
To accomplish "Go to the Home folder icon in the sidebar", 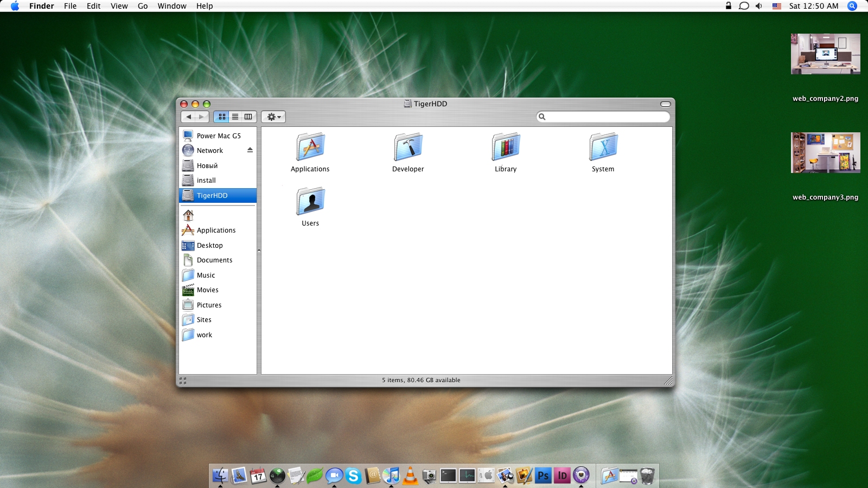I will 188,215.
